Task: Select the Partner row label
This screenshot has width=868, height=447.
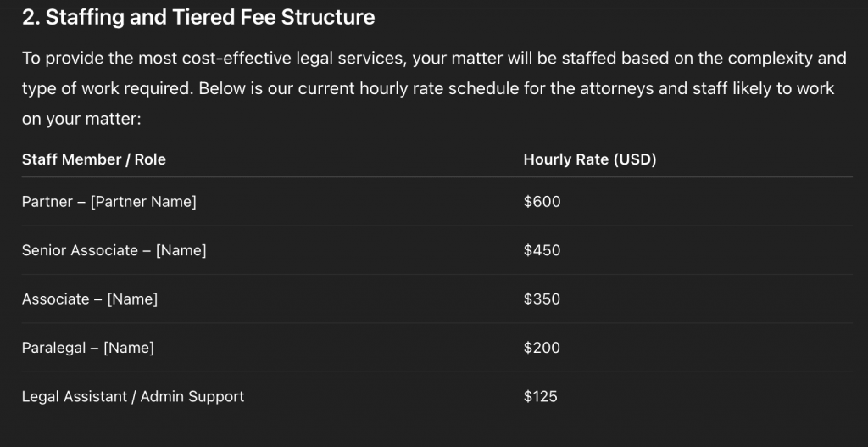Action: [x=47, y=202]
